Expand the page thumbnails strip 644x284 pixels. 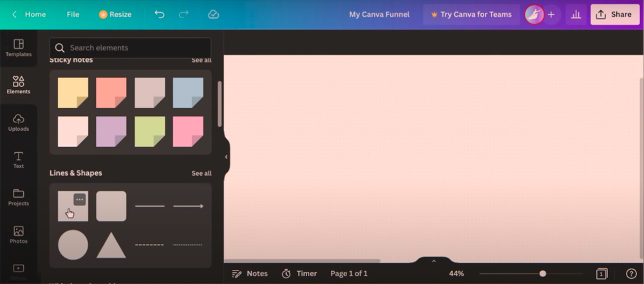click(x=433, y=261)
